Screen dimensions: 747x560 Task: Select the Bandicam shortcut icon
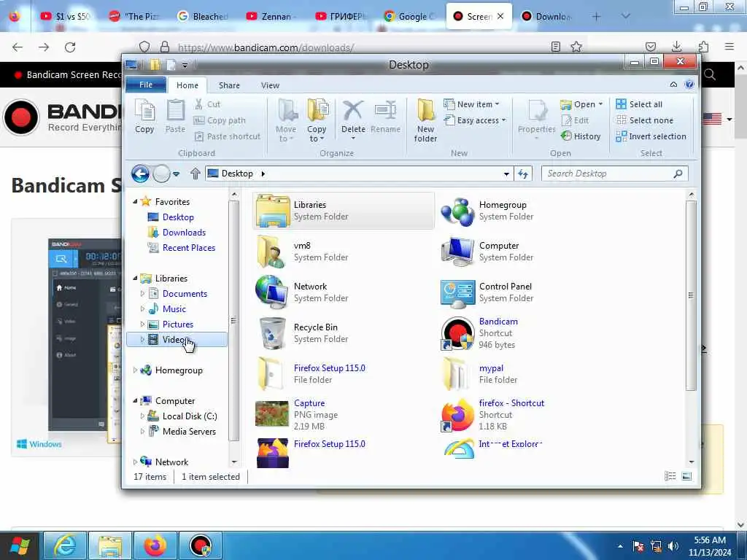point(457,333)
